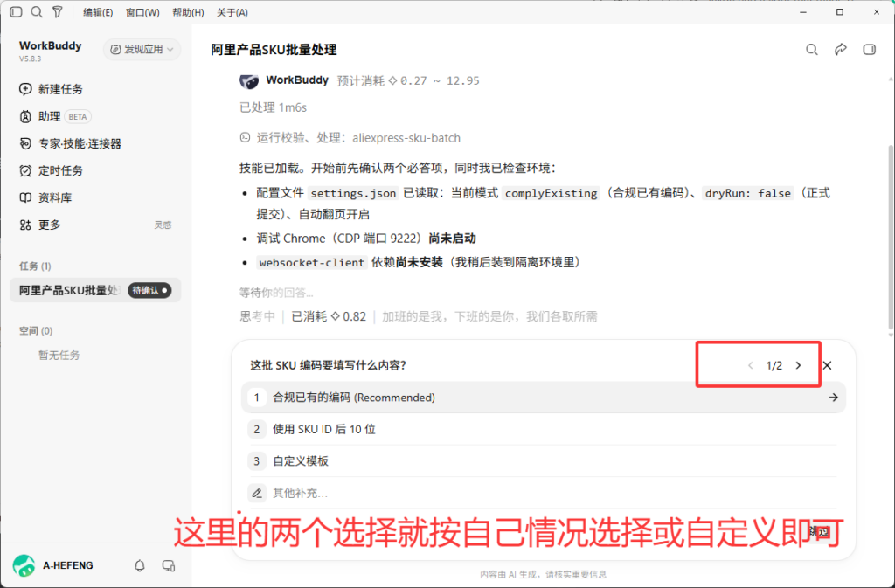Image resolution: width=895 pixels, height=588 pixels.
Task: Click the device screen icon beside bell
Action: (x=169, y=565)
